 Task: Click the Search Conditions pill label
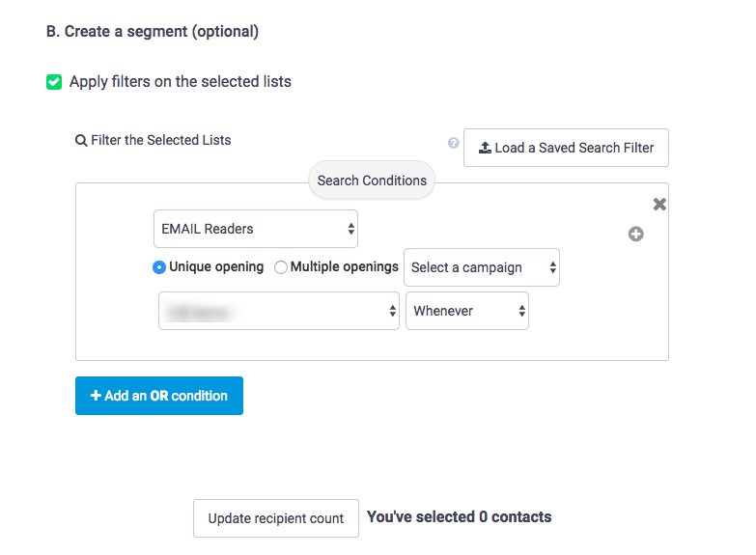[x=372, y=180]
